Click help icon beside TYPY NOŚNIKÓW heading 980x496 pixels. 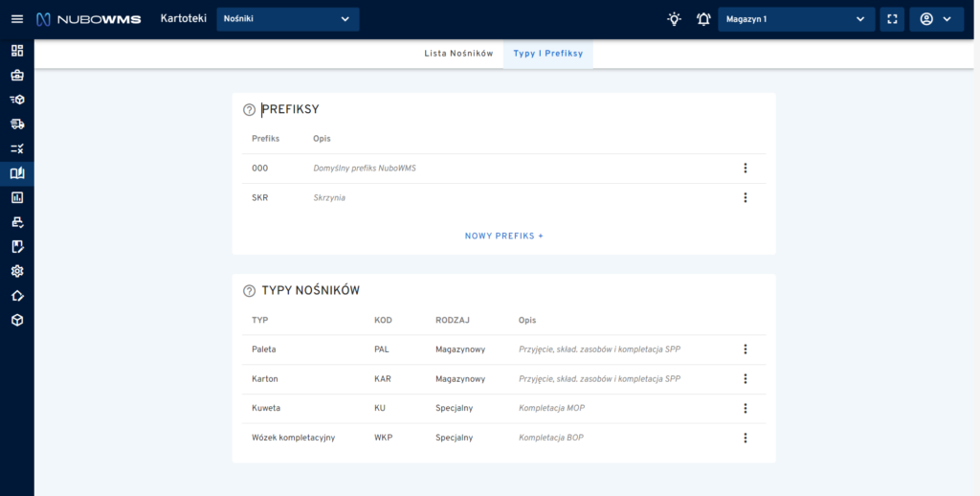click(250, 290)
